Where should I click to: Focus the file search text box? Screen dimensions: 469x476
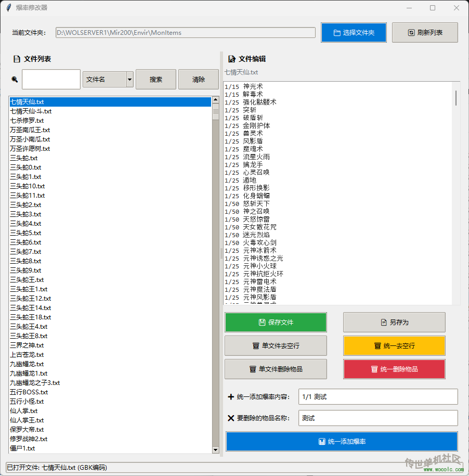(51, 80)
